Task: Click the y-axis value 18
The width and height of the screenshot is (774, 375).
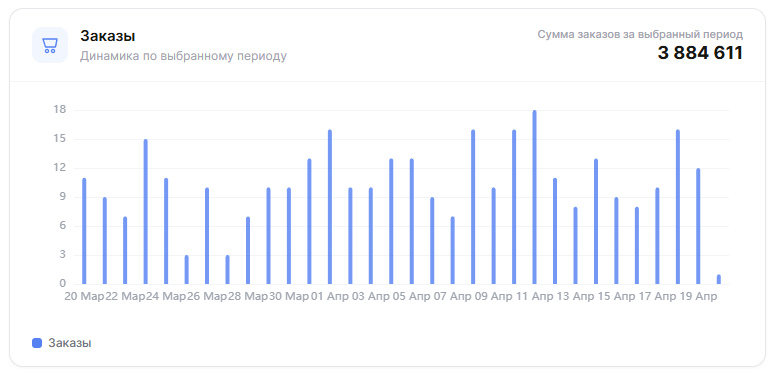Action: point(60,110)
